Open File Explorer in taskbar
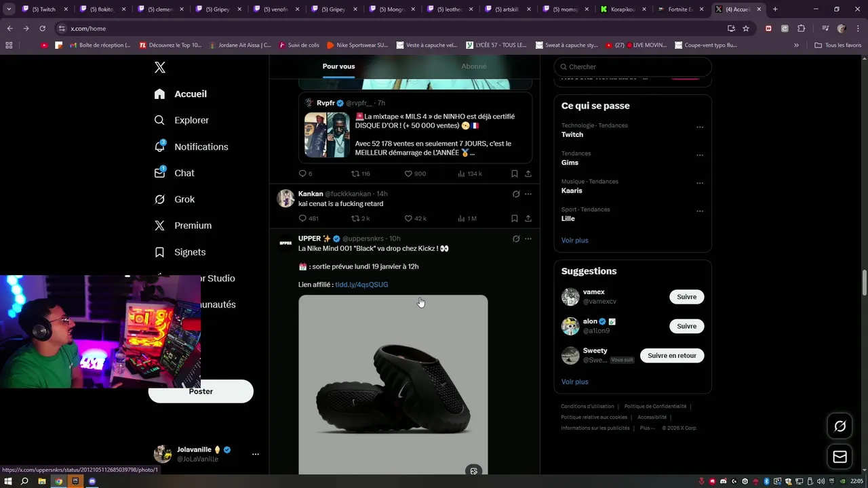 pos(41,481)
